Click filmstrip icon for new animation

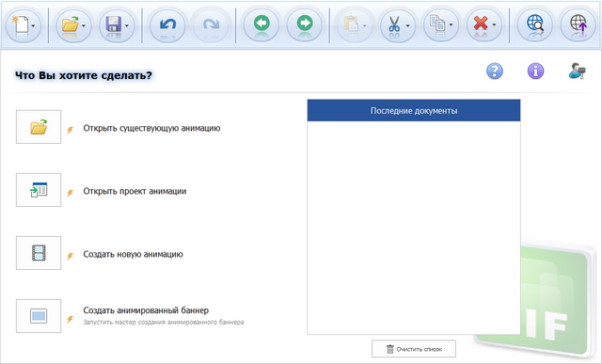pyautogui.click(x=39, y=253)
